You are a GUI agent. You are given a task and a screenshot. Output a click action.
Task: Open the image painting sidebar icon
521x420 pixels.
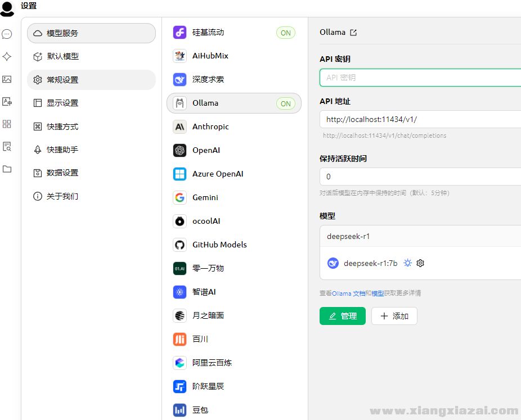tap(7, 79)
